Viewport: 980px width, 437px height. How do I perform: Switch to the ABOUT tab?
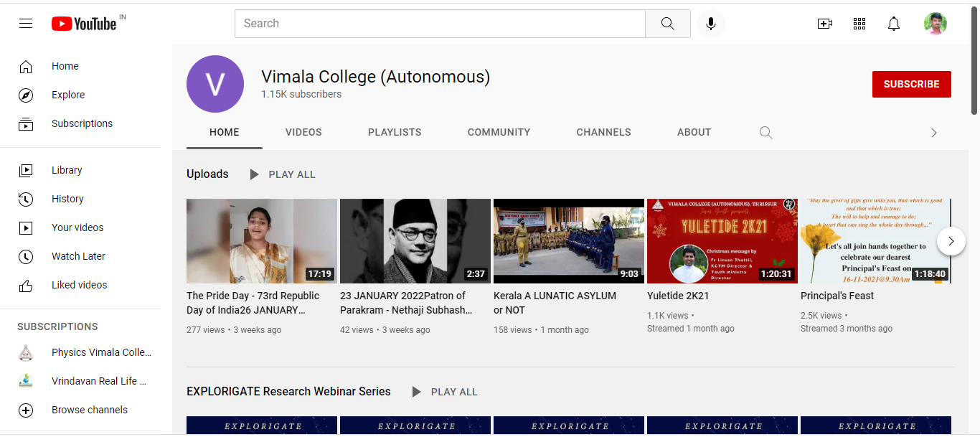(x=694, y=133)
